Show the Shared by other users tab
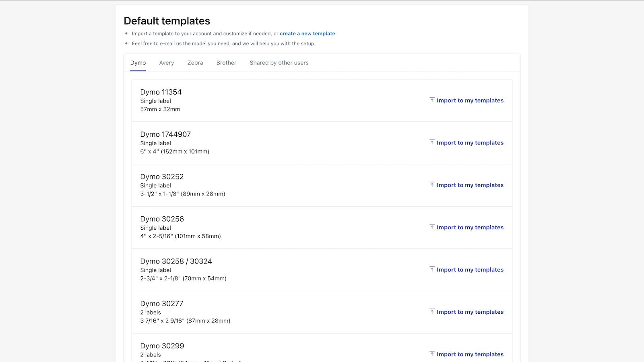Screen dimensions: 644x362 pos(279,63)
